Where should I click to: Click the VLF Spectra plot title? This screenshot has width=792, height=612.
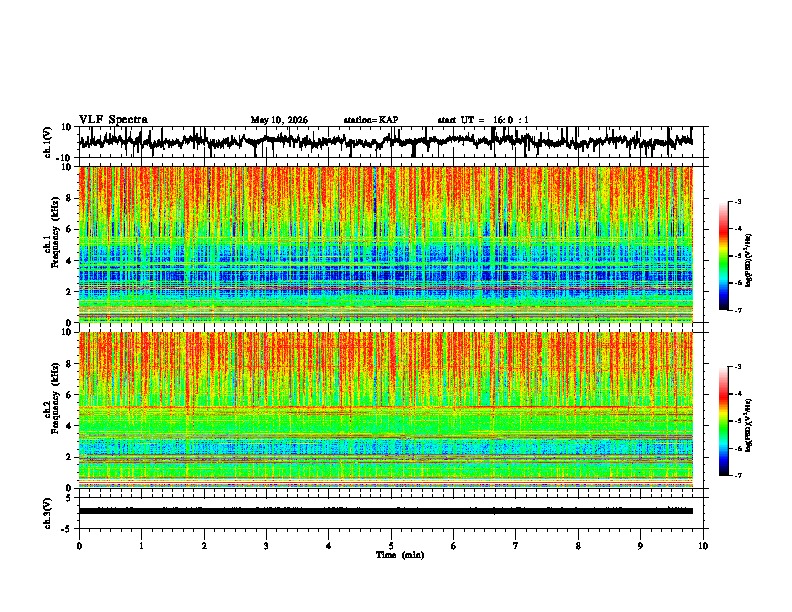[113, 120]
